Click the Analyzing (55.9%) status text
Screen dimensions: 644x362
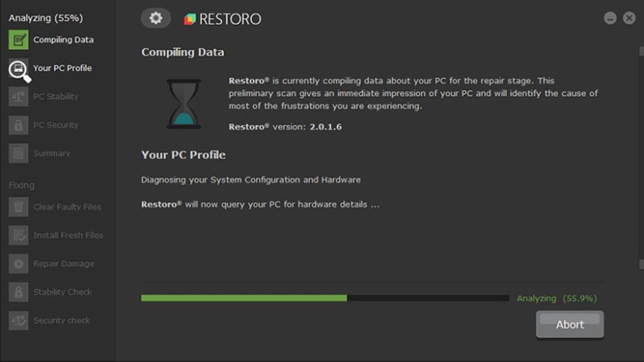pyautogui.click(x=556, y=298)
